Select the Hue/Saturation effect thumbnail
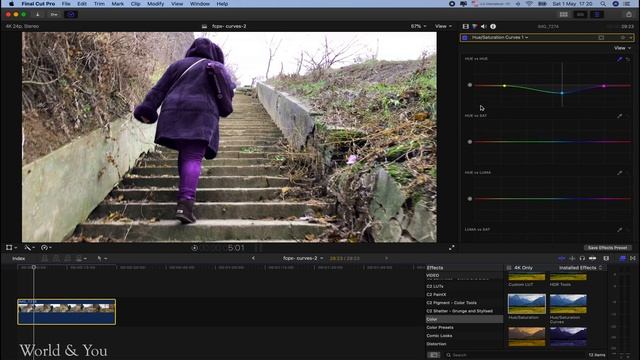This screenshot has height=360, width=640. 527,304
